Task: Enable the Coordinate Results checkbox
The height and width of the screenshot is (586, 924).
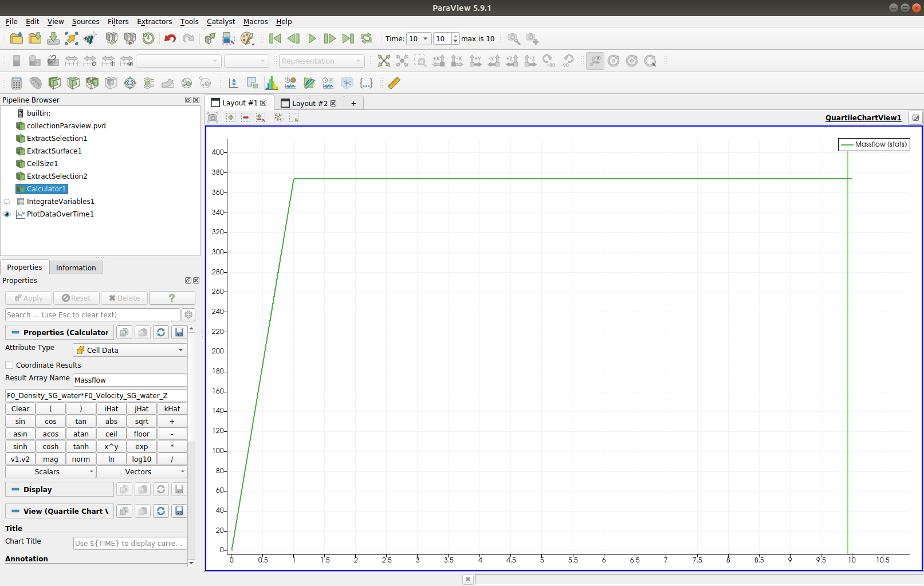Action: pos(9,365)
